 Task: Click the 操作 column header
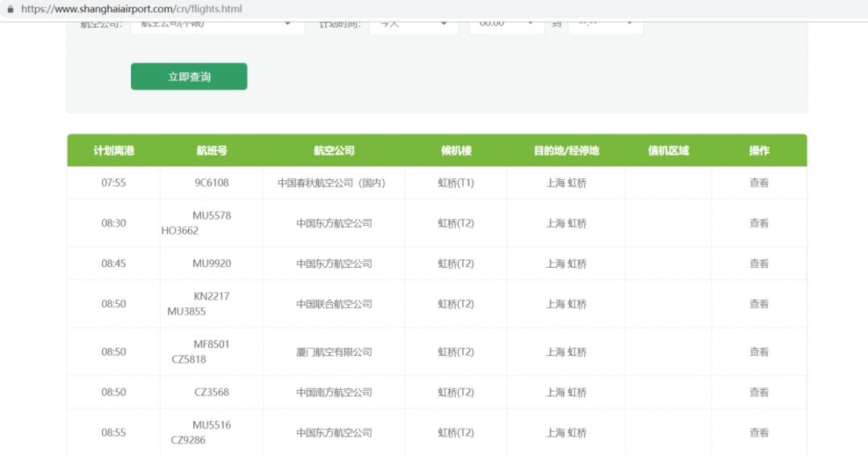(759, 150)
